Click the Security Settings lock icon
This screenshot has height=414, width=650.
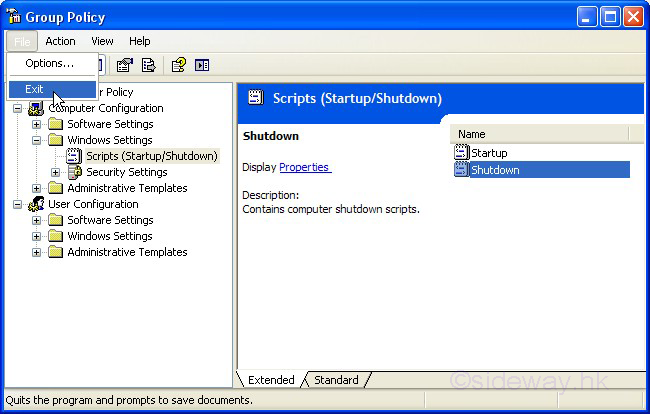75,172
